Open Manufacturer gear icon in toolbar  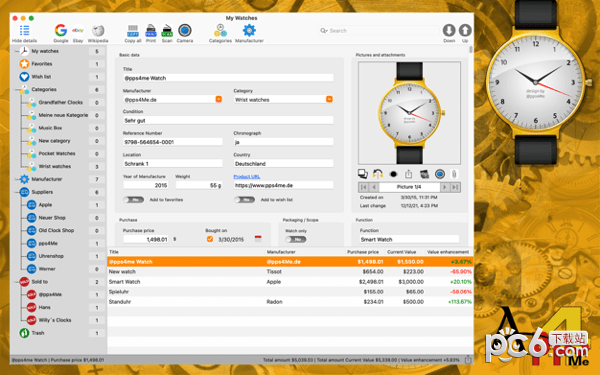(249, 30)
